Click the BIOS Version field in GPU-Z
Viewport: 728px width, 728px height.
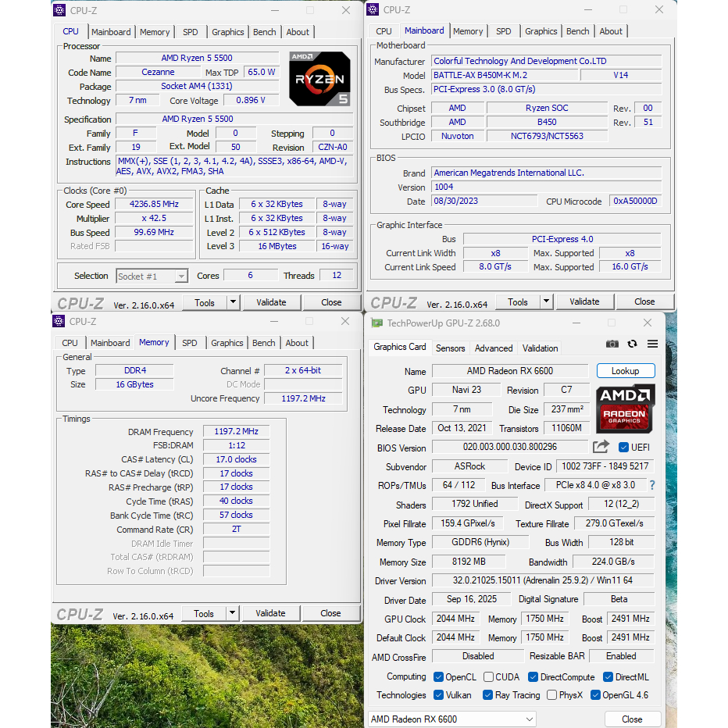(x=510, y=448)
